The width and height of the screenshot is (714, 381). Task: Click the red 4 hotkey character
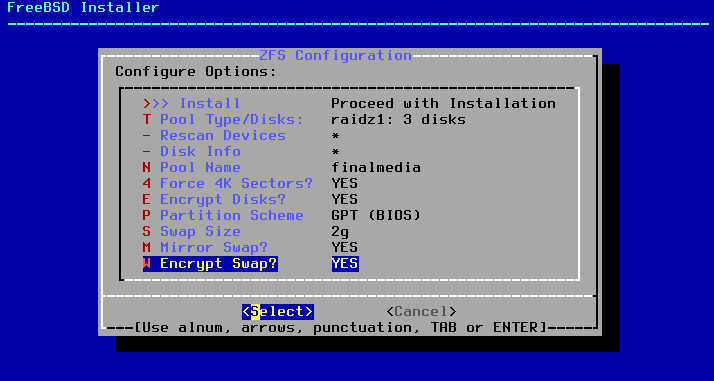pos(147,183)
